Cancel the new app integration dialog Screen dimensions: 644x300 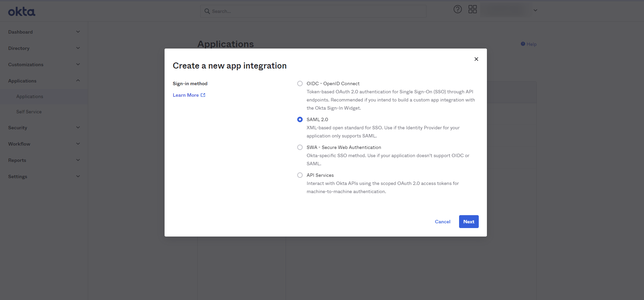(x=442, y=222)
